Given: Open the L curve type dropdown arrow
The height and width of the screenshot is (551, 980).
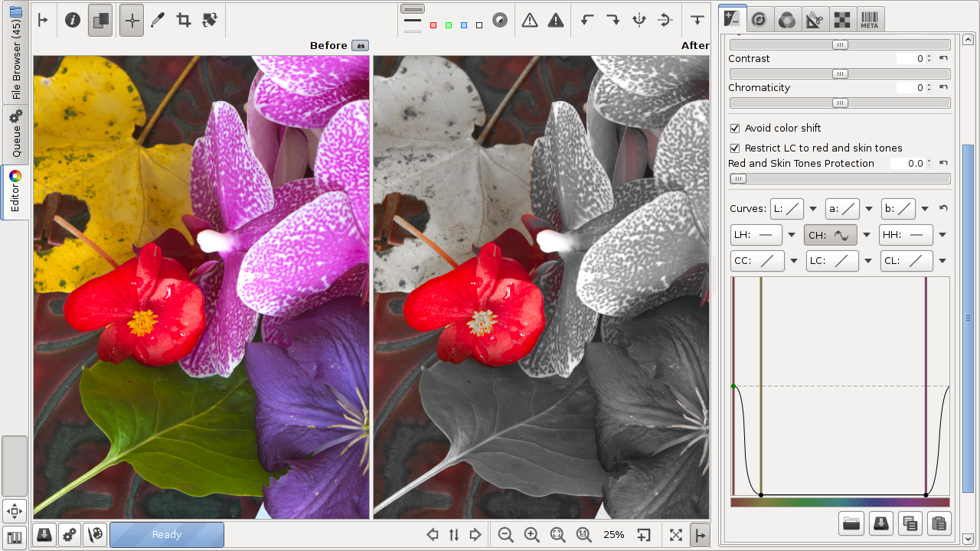Looking at the screenshot, I should (x=813, y=209).
